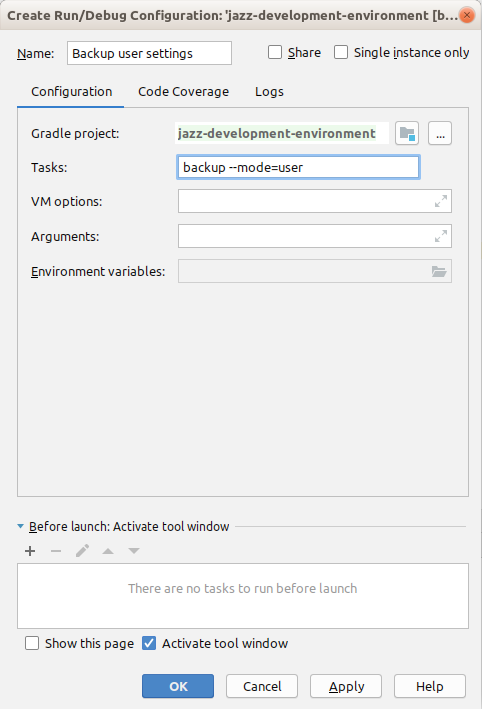Collapse the Before launch section
This screenshot has height=709, width=482.
click(20, 526)
